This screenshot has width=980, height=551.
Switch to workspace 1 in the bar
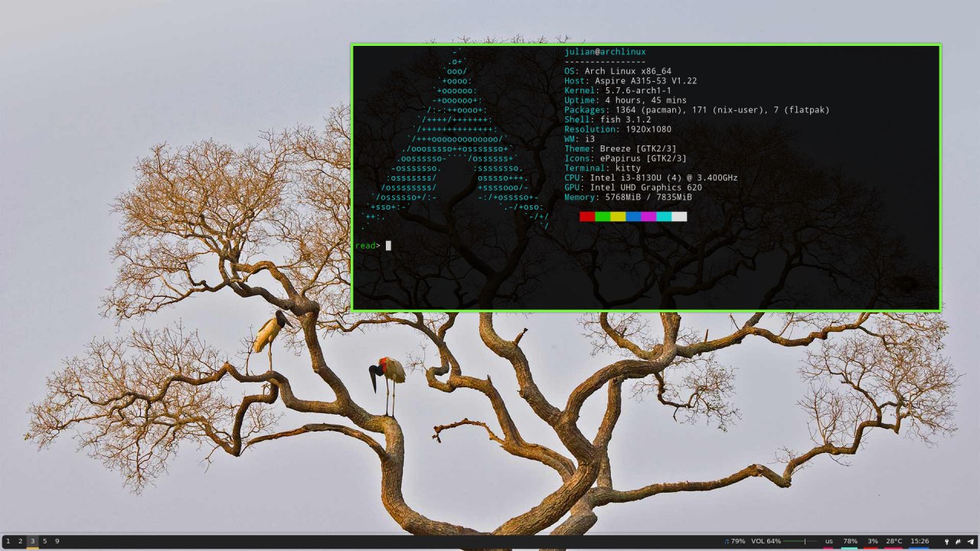point(8,541)
